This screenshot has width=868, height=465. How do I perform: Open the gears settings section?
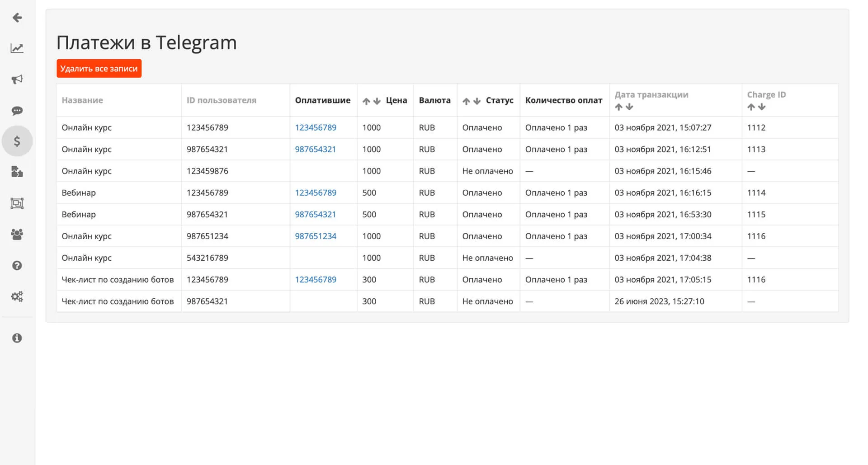[x=17, y=296]
